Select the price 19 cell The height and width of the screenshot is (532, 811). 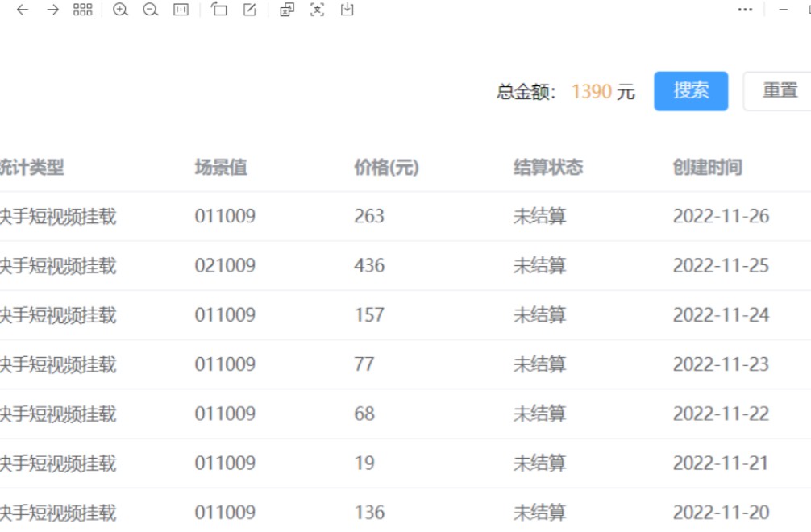tap(364, 463)
